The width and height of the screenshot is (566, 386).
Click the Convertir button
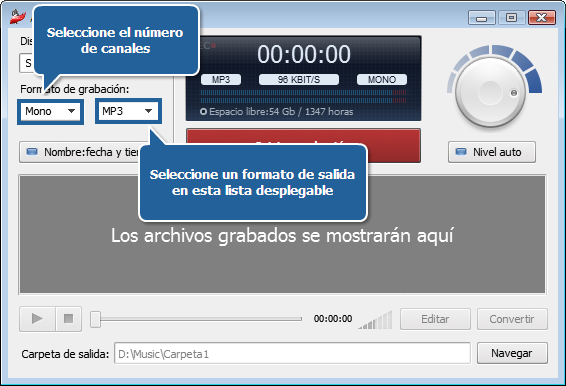[512, 319]
